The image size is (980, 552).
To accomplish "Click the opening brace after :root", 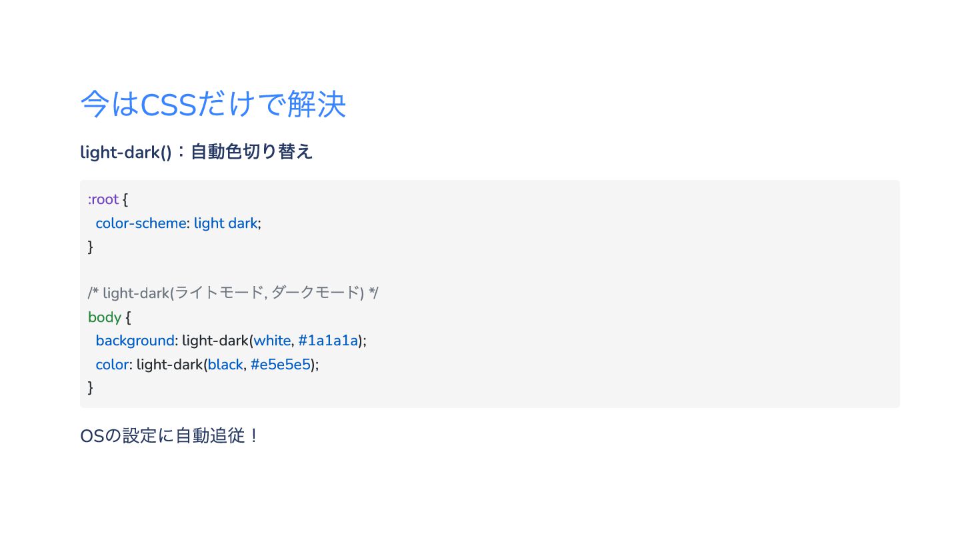I will tap(125, 199).
